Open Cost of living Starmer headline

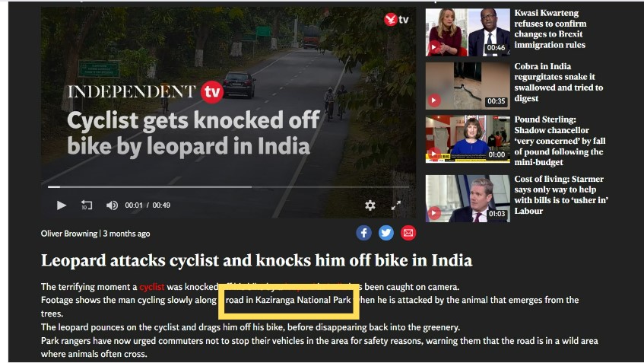click(x=561, y=195)
